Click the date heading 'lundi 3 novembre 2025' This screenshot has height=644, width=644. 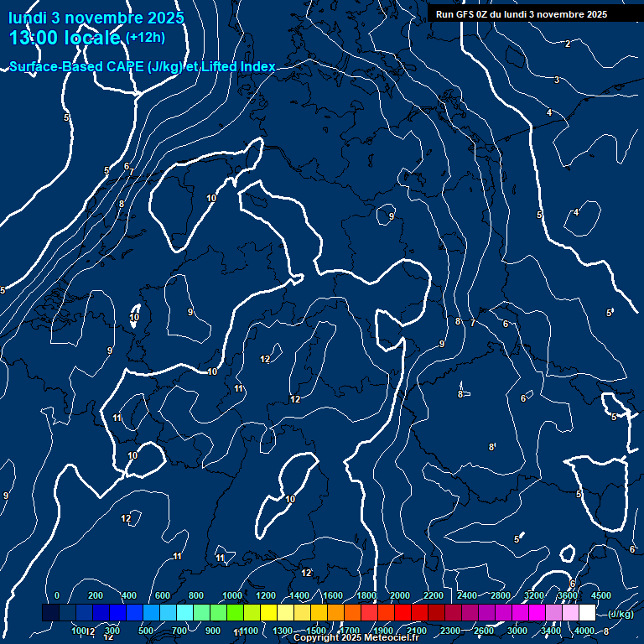click(96, 18)
